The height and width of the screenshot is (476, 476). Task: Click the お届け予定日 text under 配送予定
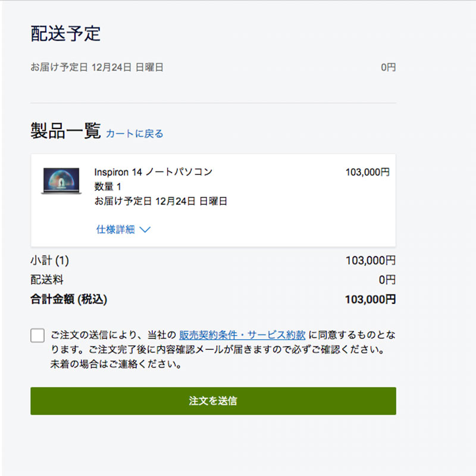pos(97,68)
